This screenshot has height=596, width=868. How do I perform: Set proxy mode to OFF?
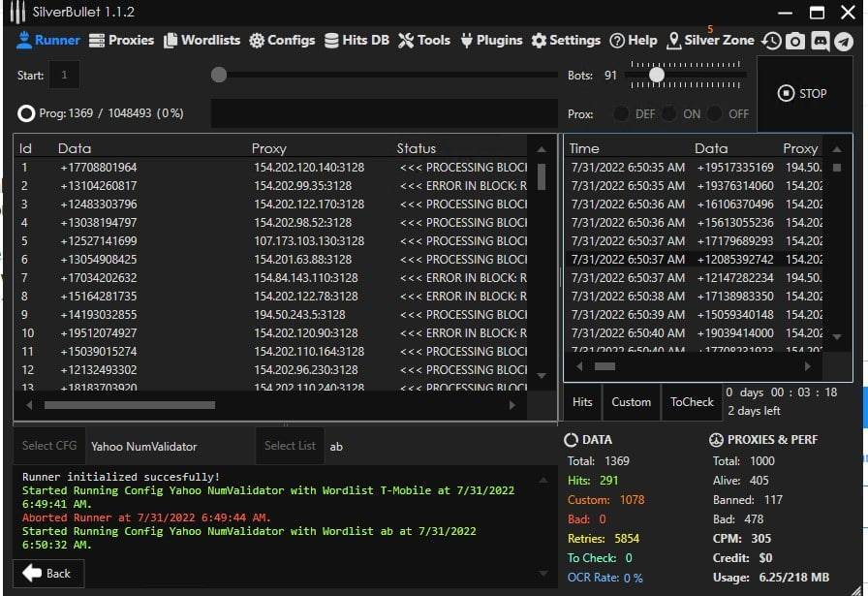[715, 113]
